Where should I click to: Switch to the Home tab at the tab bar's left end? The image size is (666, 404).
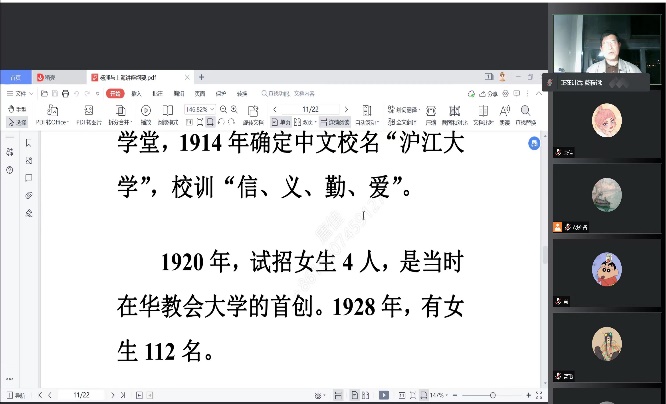point(15,77)
